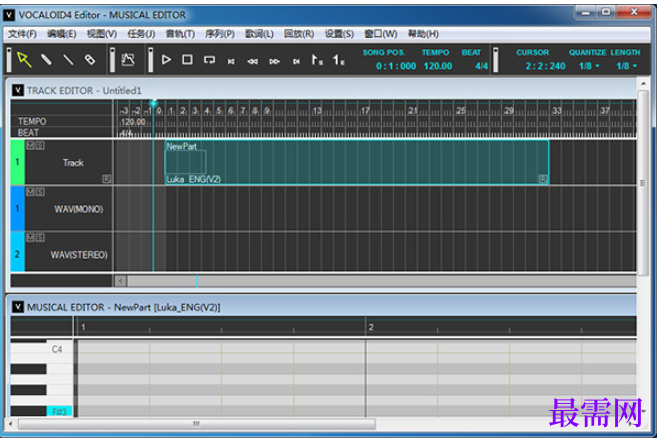Click the VOCALOID logo in title bar
This screenshot has width=661, height=444.
click(9, 15)
